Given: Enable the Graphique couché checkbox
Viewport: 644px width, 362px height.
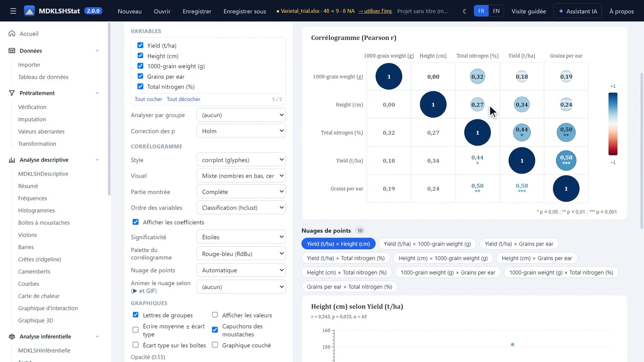Looking at the screenshot, I should (x=215, y=345).
